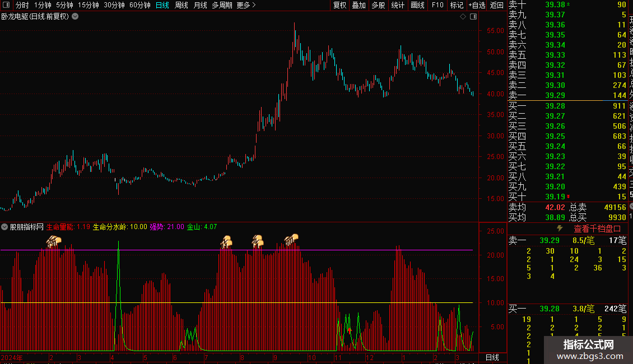The width and height of the screenshot is (633, 364).
Task: Select the 1分钟 period
Action: 43,5
